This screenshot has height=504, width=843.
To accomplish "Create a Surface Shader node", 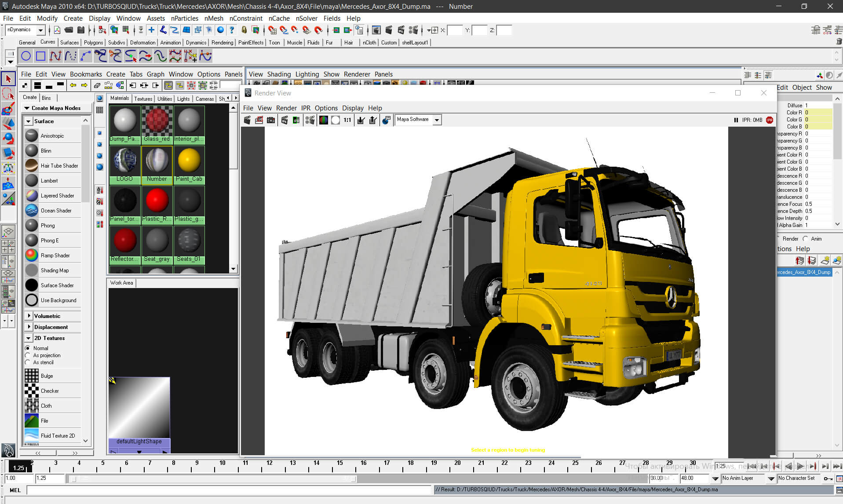I will (53, 285).
